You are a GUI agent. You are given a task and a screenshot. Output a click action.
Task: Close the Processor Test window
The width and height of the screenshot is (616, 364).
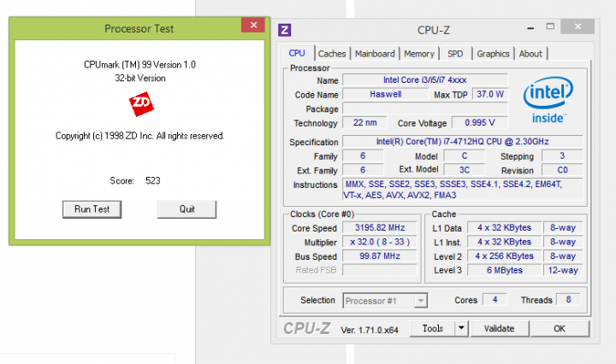point(253,25)
